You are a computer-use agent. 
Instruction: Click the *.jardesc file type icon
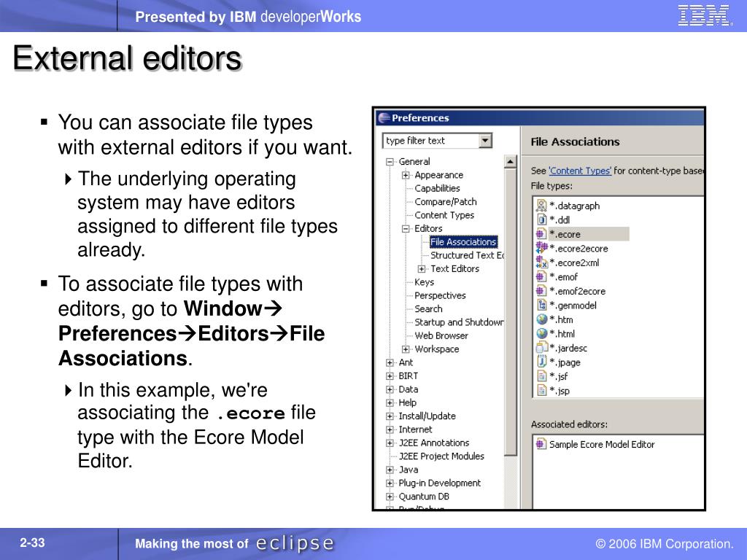click(x=541, y=348)
